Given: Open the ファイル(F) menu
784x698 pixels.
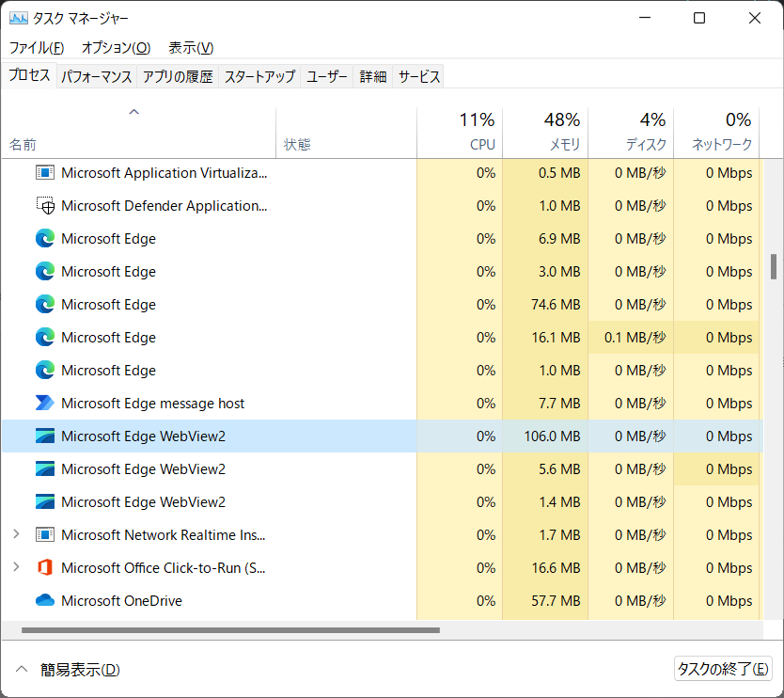Looking at the screenshot, I should [37, 48].
